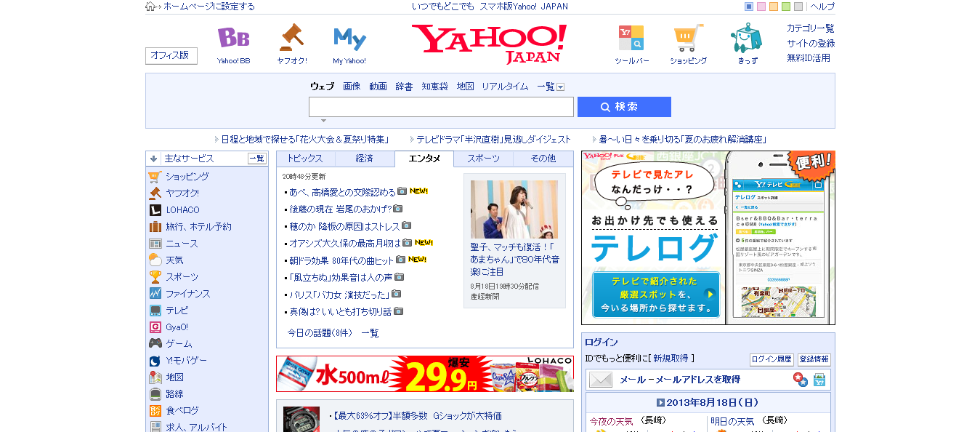Screen dimensions: 980x432
Task: Open headline あべ、高橋愛との交際認める
Action: pos(343,192)
